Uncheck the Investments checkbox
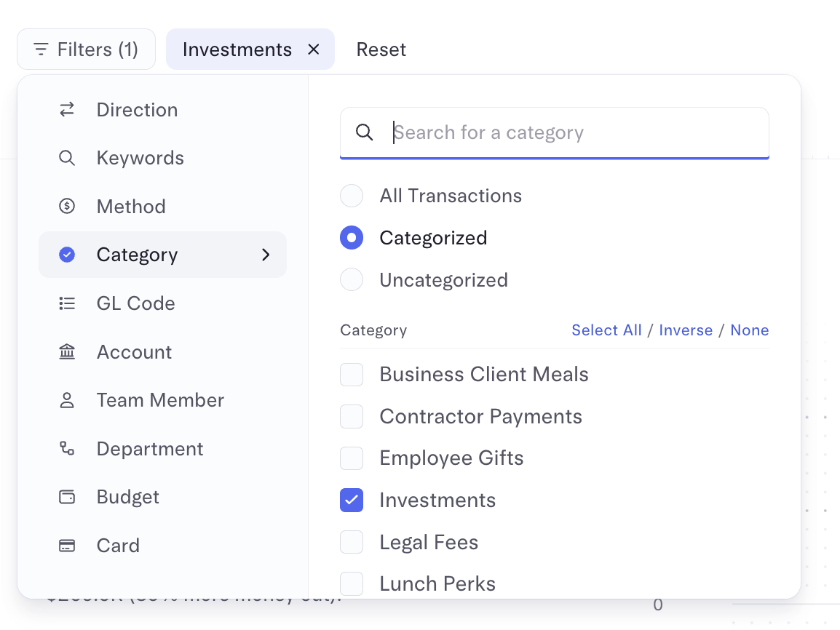The height and width of the screenshot is (630, 840). (352, 501)
